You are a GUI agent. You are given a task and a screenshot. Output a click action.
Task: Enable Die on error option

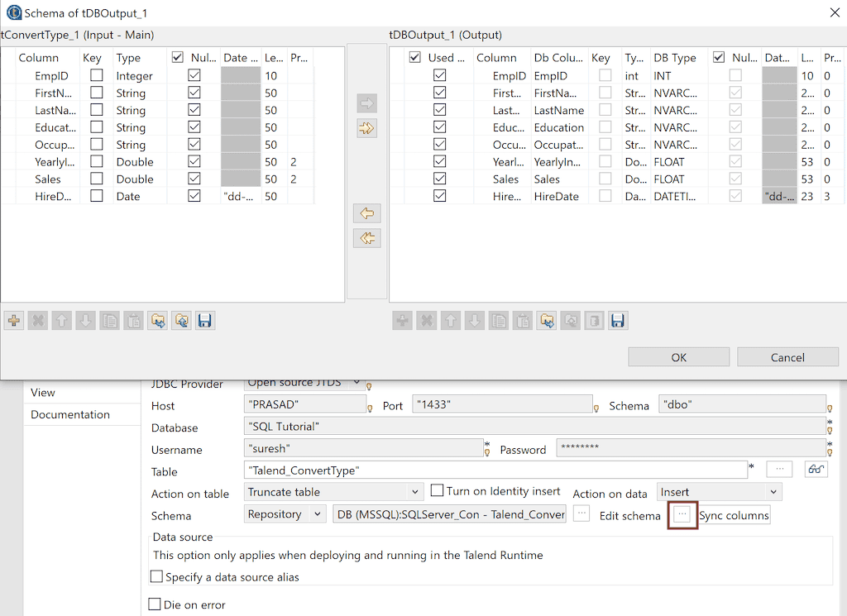[x=155, y=604]
